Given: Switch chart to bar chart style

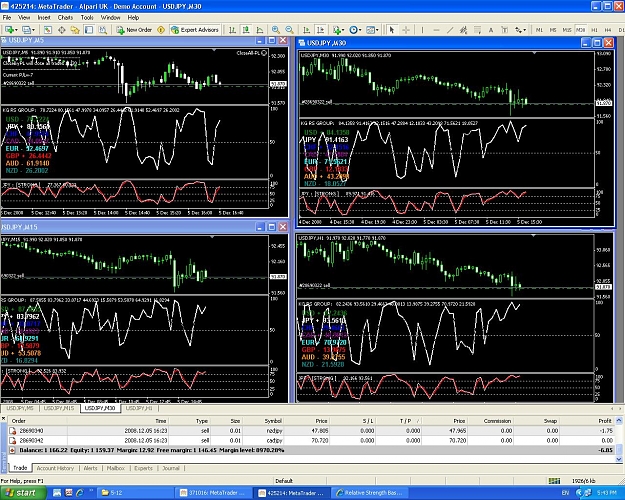Looking at the screenshot, I should click(x=232, y=30).
